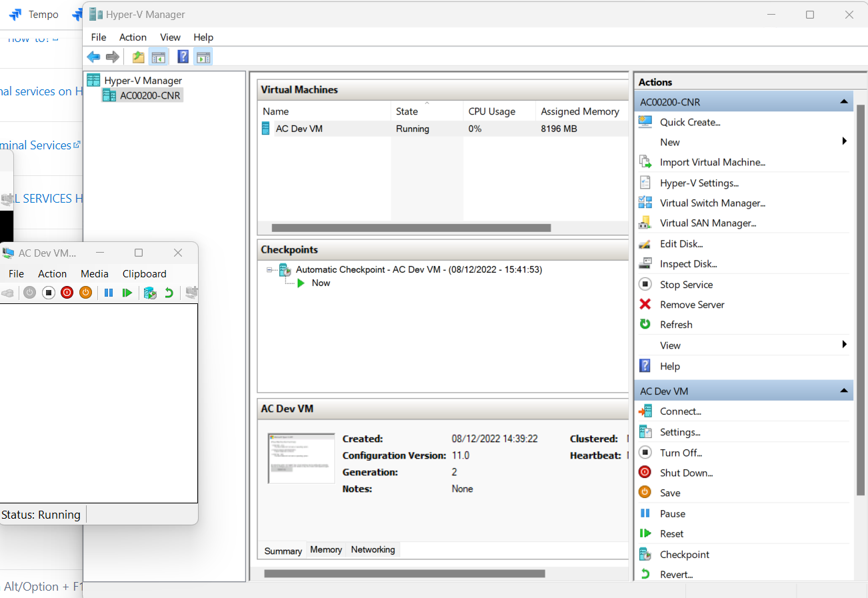The image size is (868, 598).
Task: Open the Help menu in Hyper-V Manager
Action: pos(203,37)
